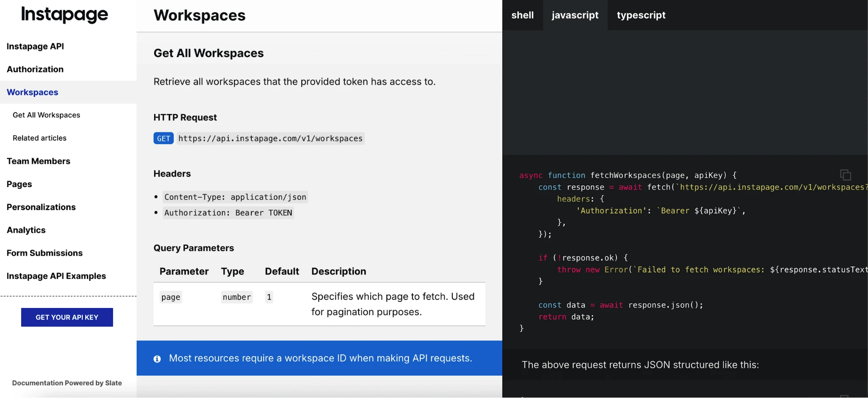The height and width of the screenshot is (398, 868).
Task: Click the GET method badge
Action: coord(163,138)
